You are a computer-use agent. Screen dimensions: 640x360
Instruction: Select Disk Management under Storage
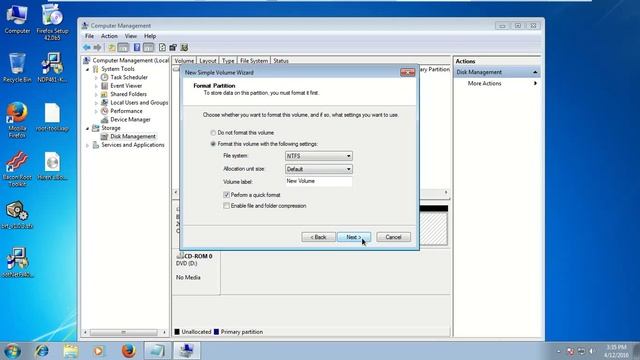(133, 136)
